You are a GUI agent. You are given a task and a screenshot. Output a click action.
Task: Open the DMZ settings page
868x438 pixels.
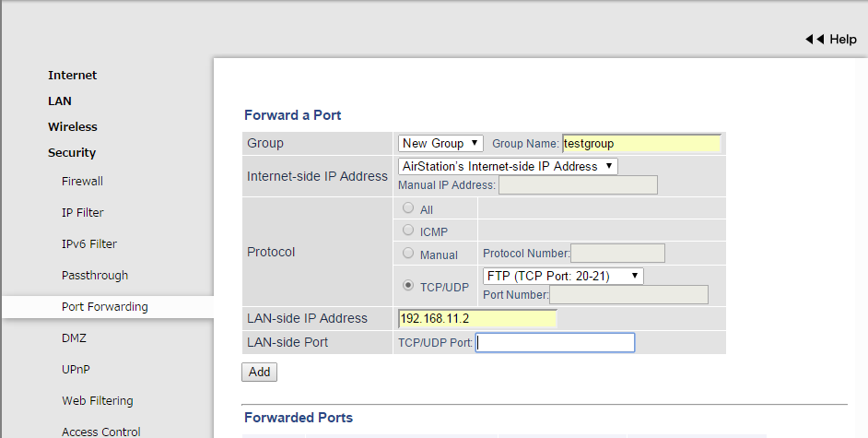pos(74,338)
